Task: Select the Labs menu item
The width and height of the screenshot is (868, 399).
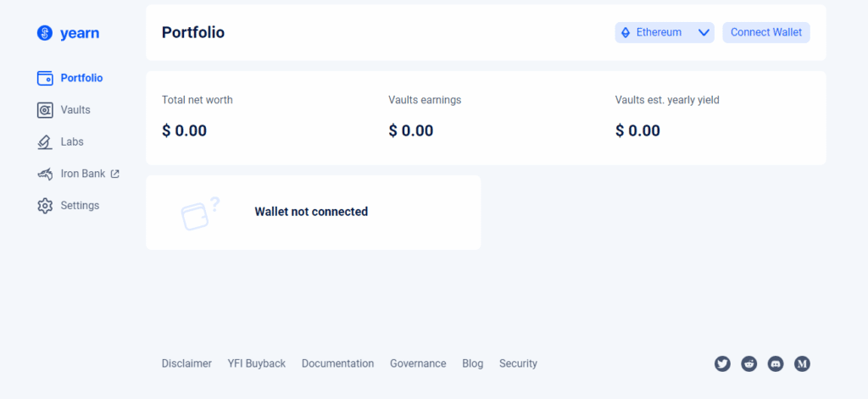Action: (72, 142)
